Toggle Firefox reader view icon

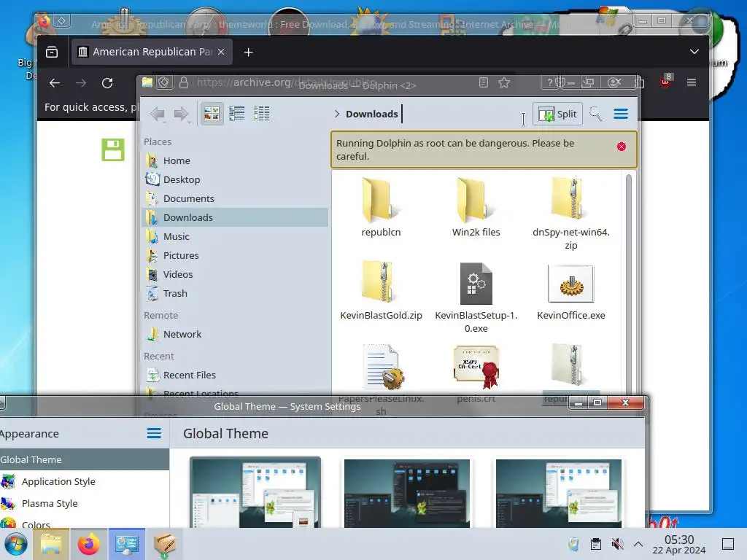(484, 82)
